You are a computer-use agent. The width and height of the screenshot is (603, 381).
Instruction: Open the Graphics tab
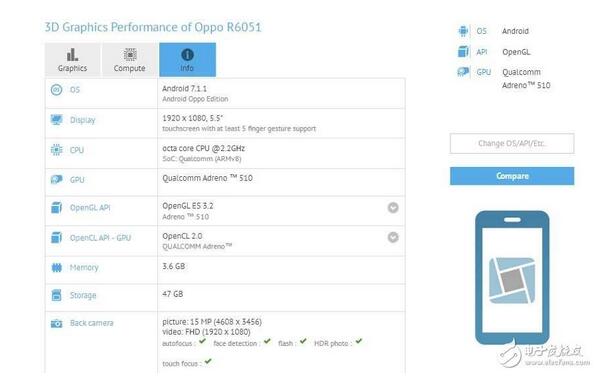point(72,60)
